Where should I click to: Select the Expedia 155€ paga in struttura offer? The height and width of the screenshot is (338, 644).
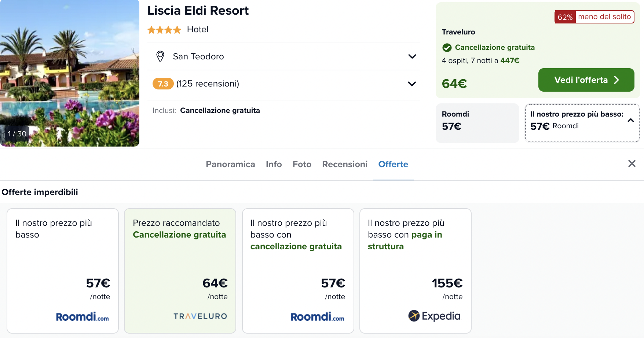[x=416, y=271]
